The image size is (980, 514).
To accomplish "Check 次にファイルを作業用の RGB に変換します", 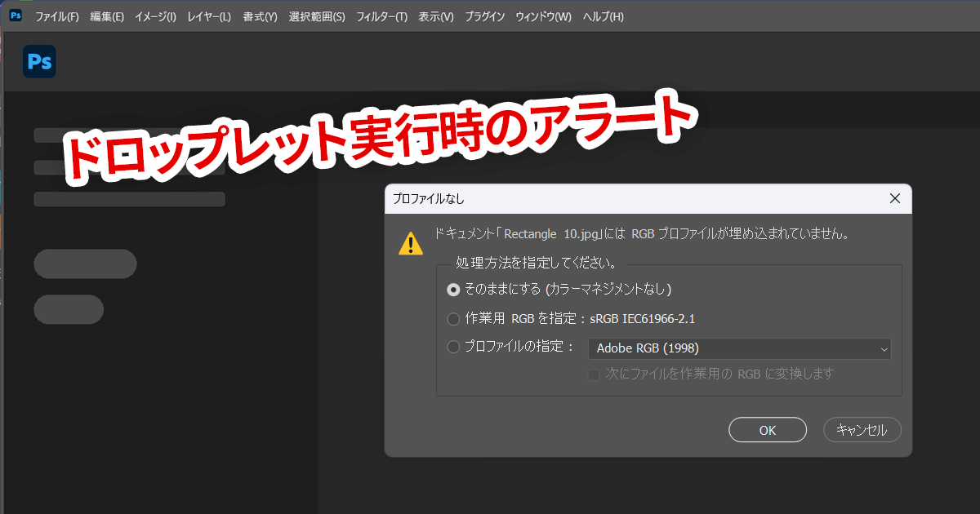I will click(x=594, y=374).
